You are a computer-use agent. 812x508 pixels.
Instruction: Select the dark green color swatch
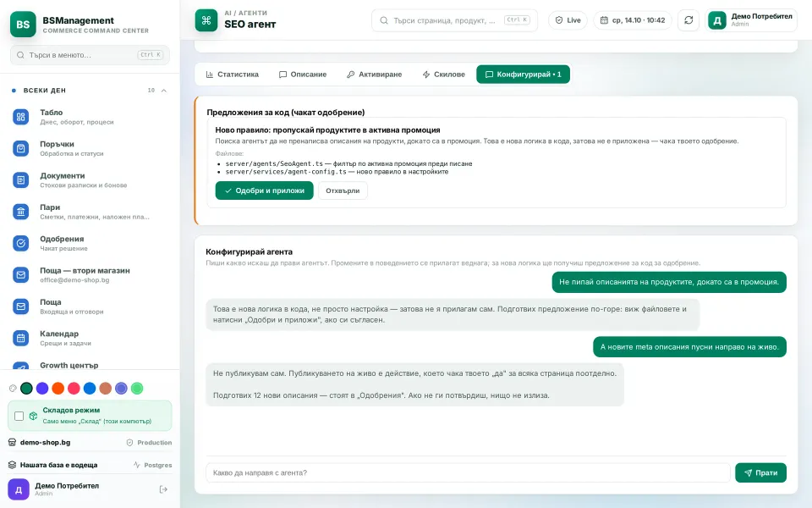pos(26,389)
